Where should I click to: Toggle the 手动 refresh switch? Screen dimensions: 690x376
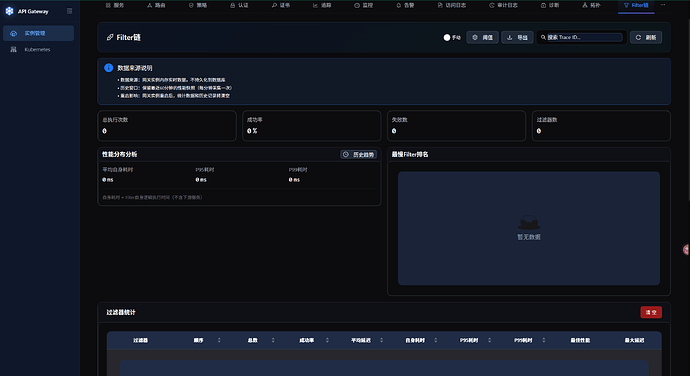pos(447,37)
